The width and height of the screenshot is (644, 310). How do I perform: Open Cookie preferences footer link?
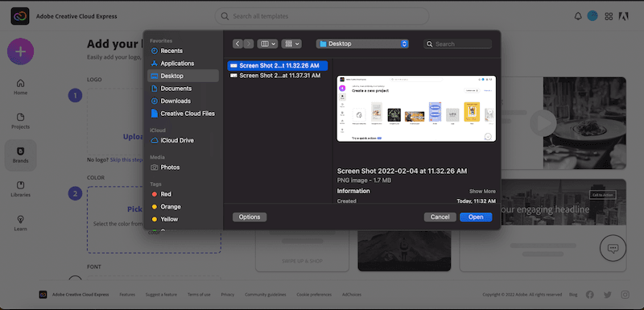pyautogui.click(x=314, y=295)
